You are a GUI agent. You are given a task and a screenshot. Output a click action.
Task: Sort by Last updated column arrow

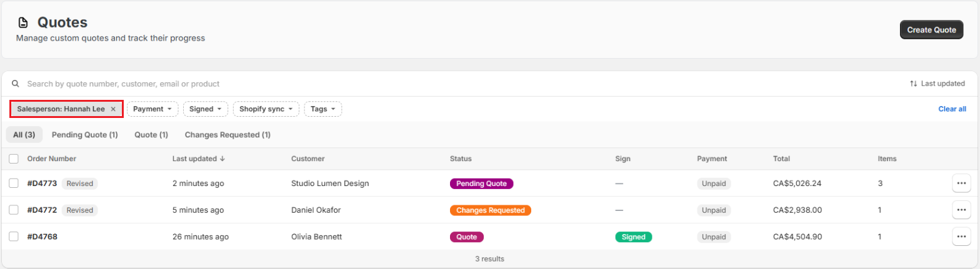pos(222,159)
